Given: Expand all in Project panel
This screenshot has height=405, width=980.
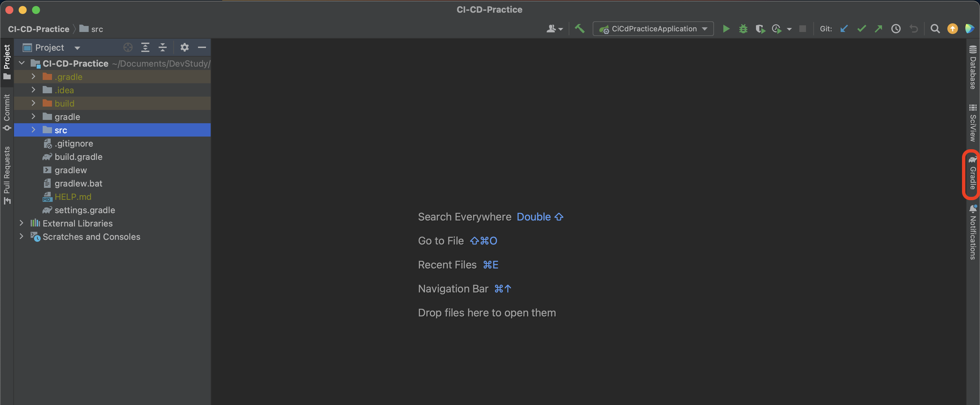Looking at the screenshot, I should [145, 48].
